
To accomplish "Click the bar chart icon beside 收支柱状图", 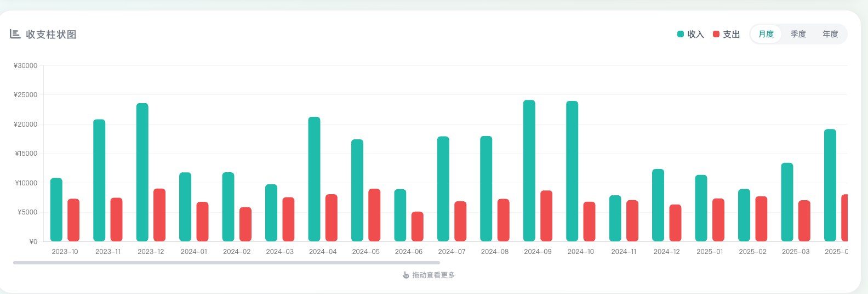I will pyautogui.click(x=15, y=34).
